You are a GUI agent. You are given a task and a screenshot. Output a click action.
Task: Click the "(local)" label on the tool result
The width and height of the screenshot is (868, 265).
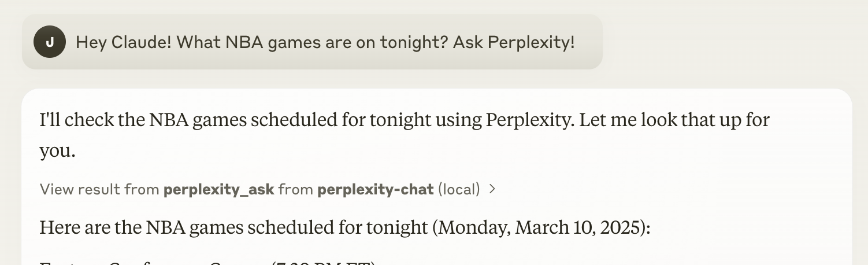click(459, 189)
